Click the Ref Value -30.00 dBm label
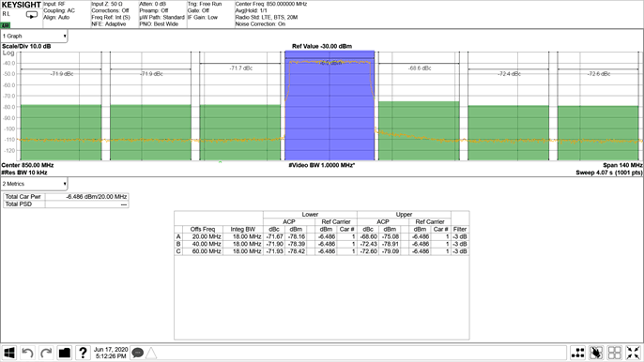The image size is (644, 362). tap(322, 46)
